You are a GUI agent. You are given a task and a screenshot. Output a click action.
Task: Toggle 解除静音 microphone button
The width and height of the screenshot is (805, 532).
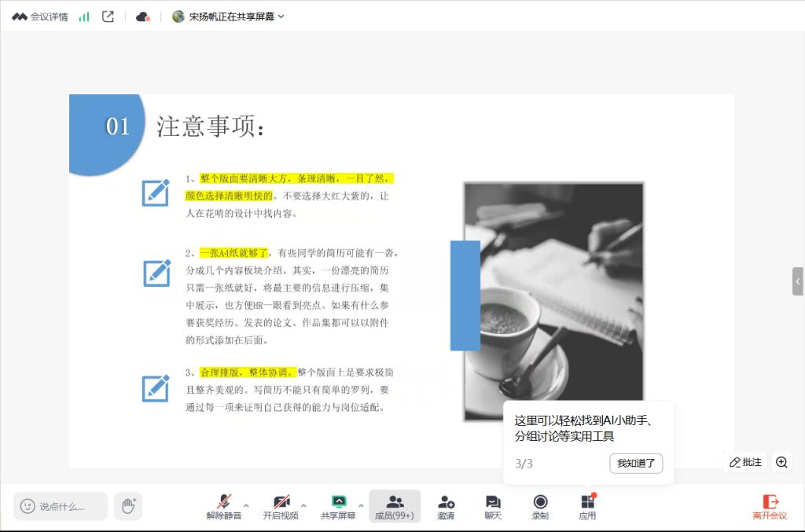[224, 506]
